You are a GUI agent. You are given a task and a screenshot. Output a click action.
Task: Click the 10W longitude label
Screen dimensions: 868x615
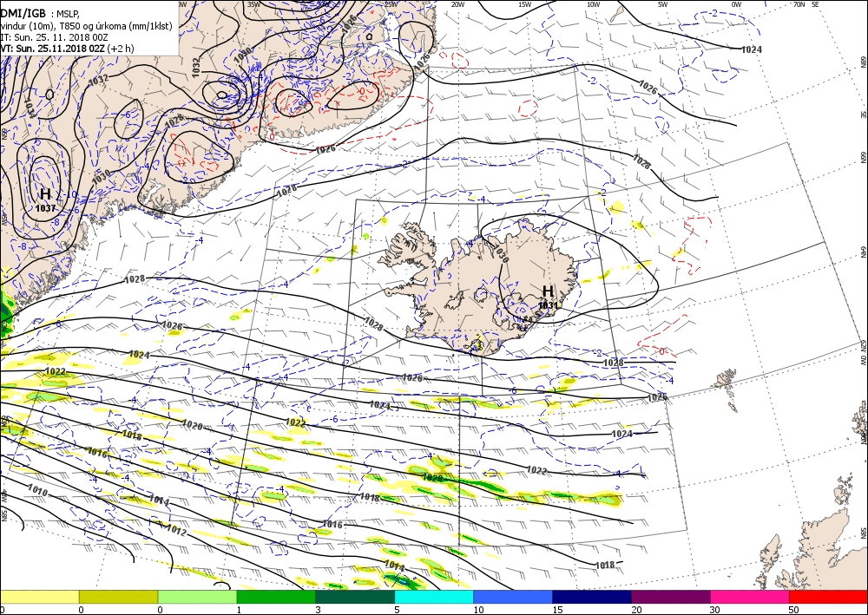click(593, 4)
